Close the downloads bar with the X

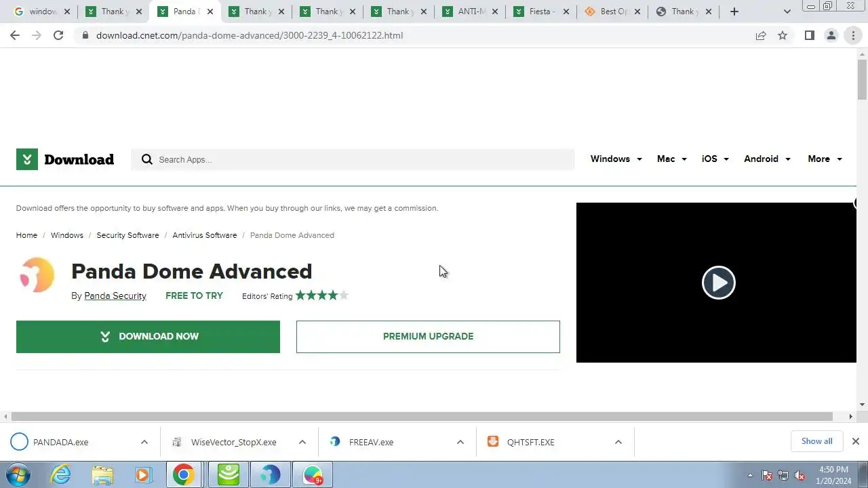[855, 441]
